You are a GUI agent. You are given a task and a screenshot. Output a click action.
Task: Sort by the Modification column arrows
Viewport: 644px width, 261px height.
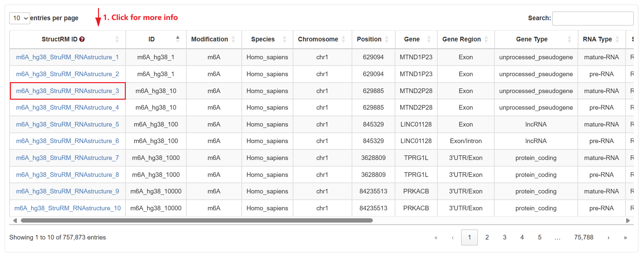click(x=233, y=39)
